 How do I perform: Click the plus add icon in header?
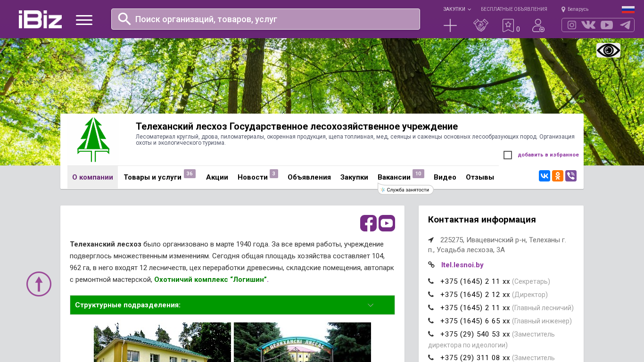450,25
